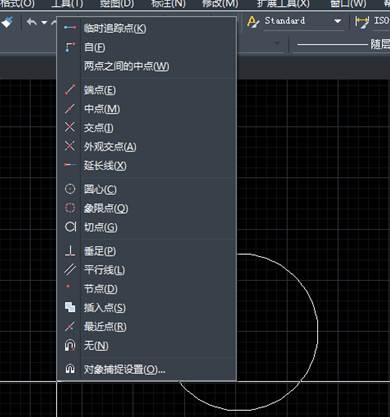Image resolution: width=390 pixels, height=417 pixels.
Task: Open the linetype 随层 dropdown
Action: (x=343, y=44)
